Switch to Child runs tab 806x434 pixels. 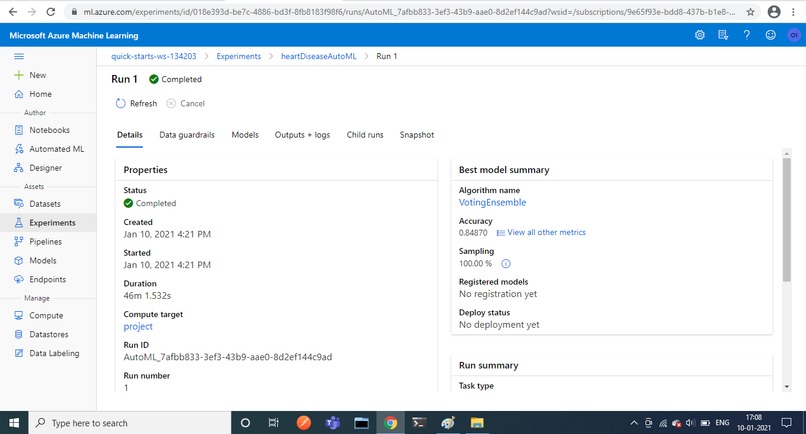[365, 135]
